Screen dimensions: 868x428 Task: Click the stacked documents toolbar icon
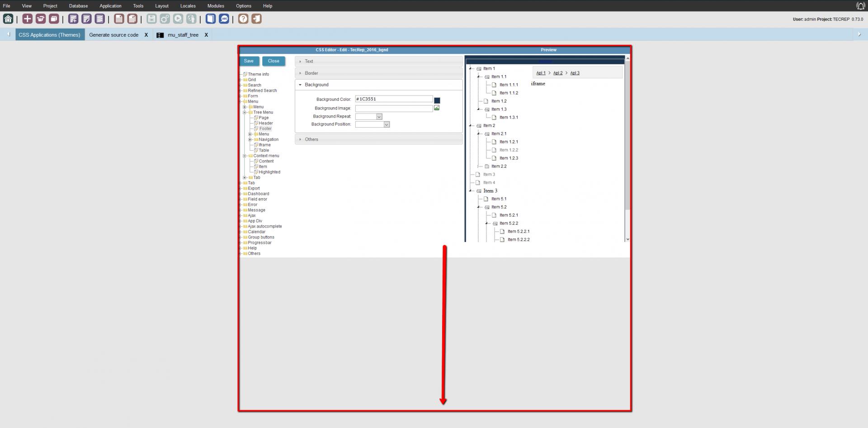pos(132,19)
